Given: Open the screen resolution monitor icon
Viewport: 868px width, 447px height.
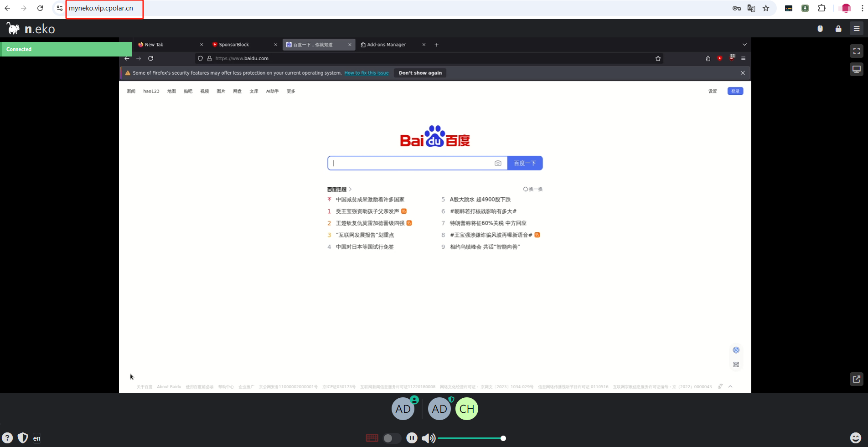Looking at the screenshot, I should point(856,69).
